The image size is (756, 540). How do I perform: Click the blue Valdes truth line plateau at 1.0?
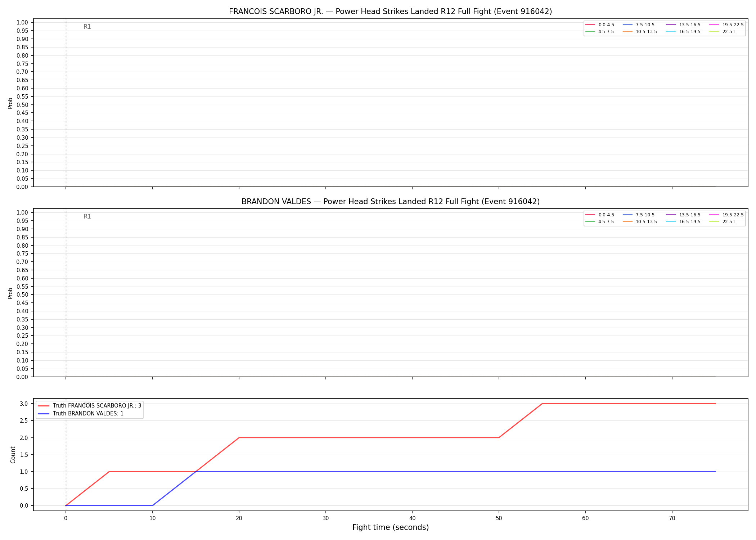pyautogui.click(x=455, y=472)
